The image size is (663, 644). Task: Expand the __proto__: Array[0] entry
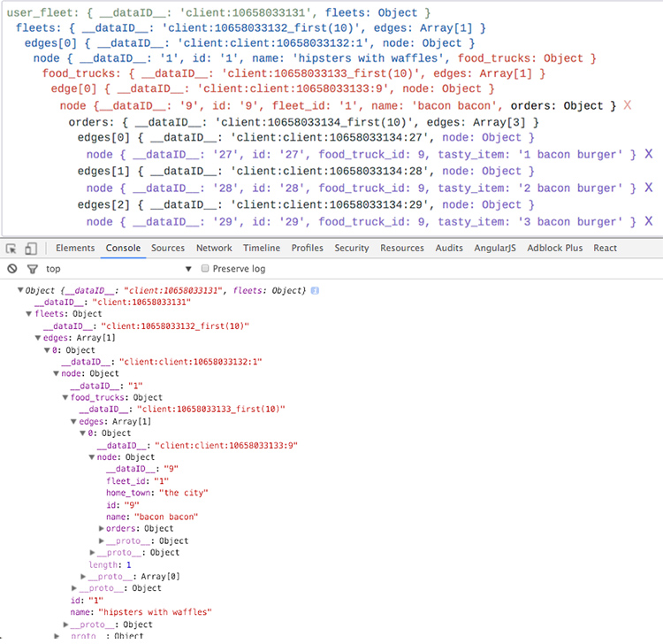pyautogui.click(x=84, y=577)
